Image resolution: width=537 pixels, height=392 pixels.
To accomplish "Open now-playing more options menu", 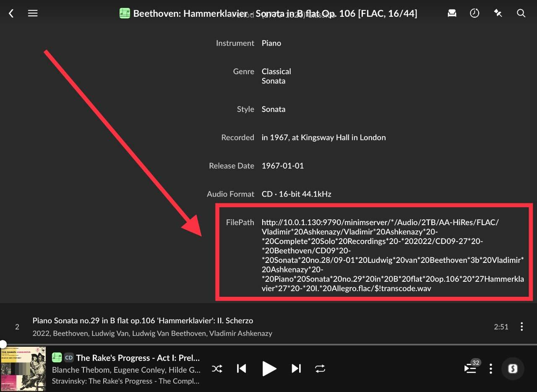I will tap(491, 369).
